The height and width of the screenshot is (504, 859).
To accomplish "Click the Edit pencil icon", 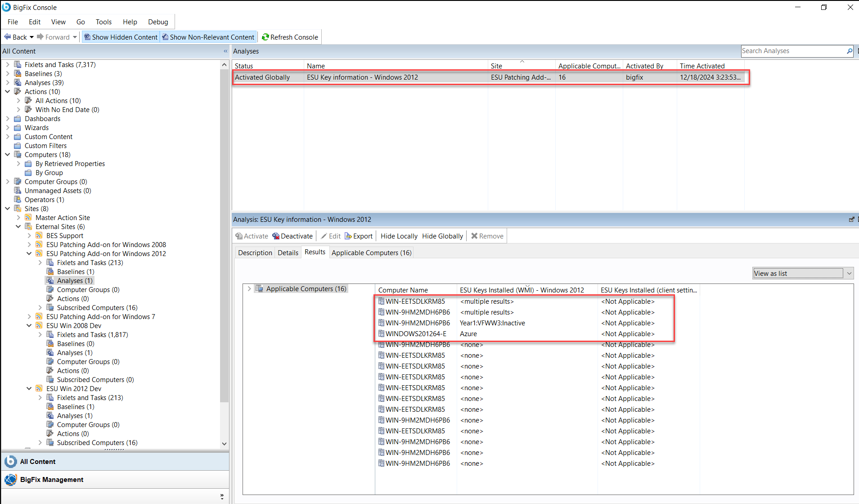I will pos(324,236).
